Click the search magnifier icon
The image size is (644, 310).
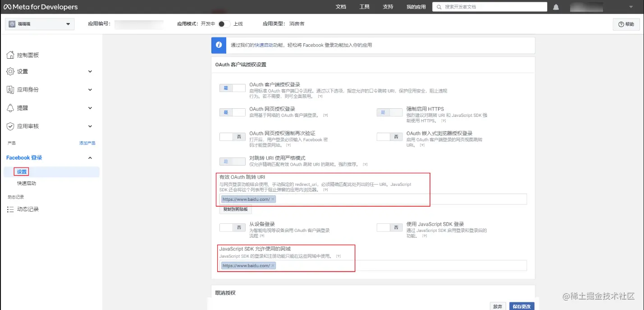click(438, 7)
